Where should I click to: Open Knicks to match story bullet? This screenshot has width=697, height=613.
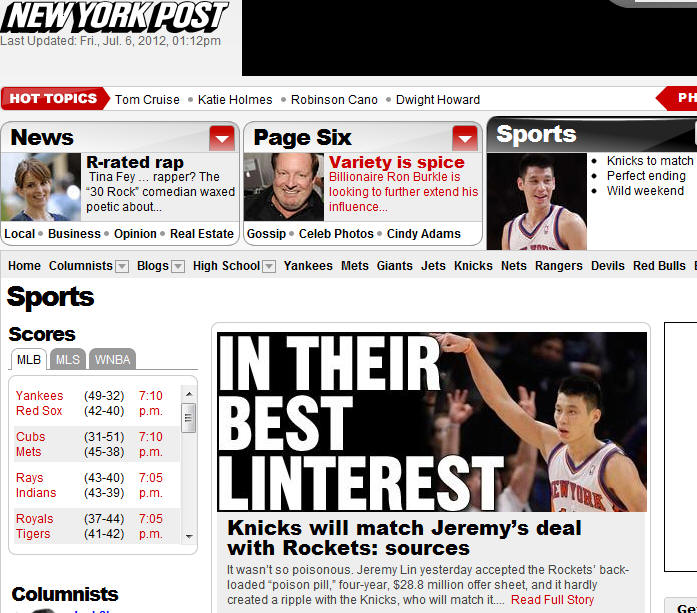(650, 160)
